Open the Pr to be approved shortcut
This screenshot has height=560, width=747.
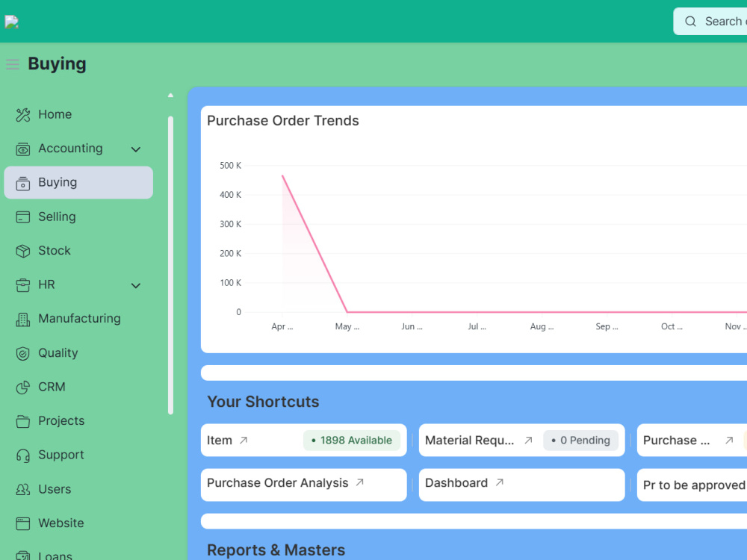[692, 485]
